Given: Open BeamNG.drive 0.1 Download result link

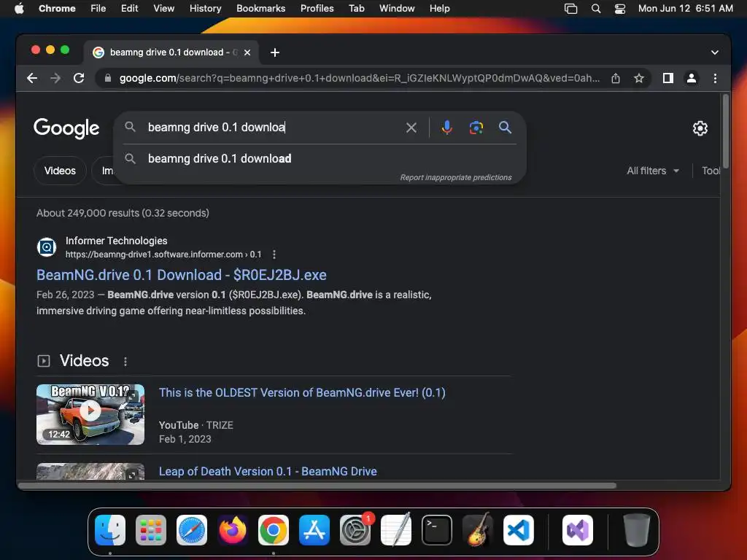Looking at the screenshot, I should coord(182,275).
